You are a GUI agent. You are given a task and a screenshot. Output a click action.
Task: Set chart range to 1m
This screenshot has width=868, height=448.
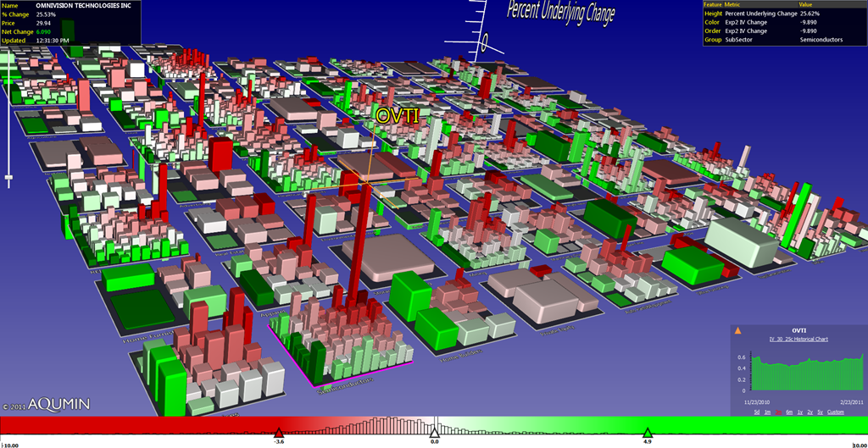coord(767,412)
